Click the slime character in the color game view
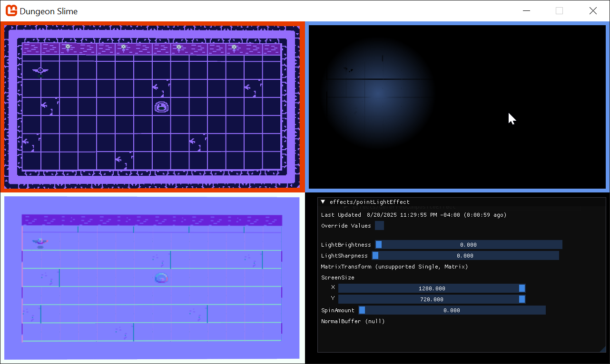Image resolution: width=610 pixels, height=364 pixels. tap(162, 107)
